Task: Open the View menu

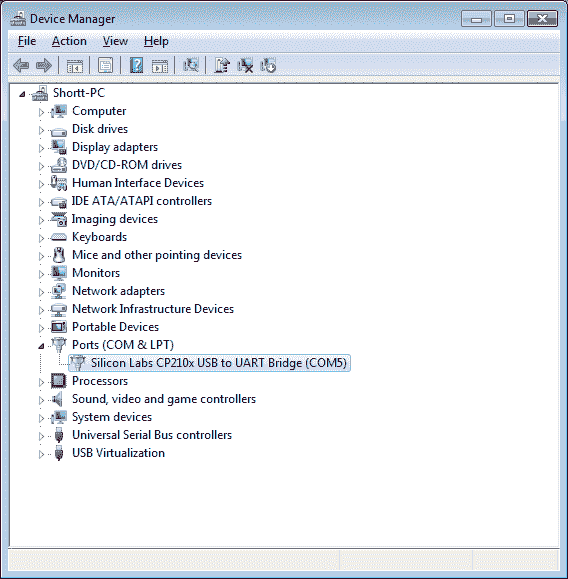Action: (x=115, y=41)
